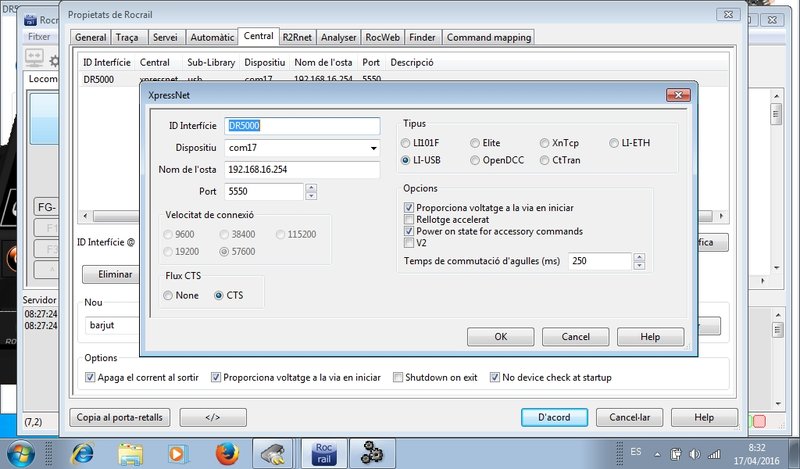
Task: Select the DR5000 row in the list
Action: coord(403,79)
